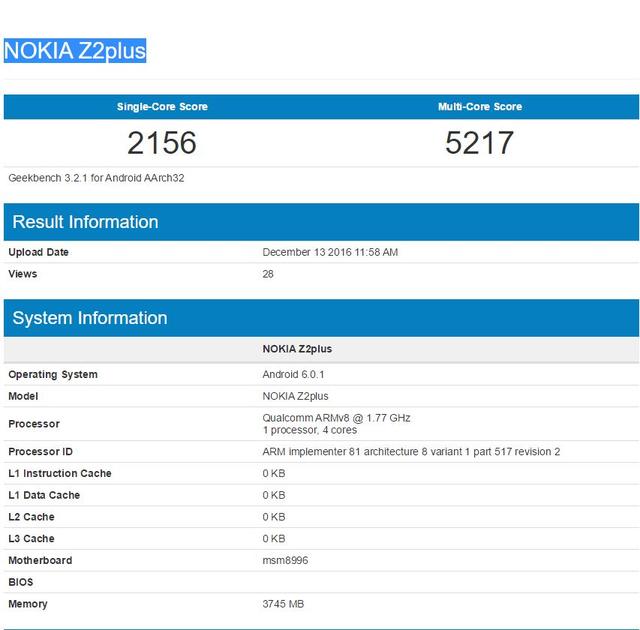
Task: Select the Android 6.0.1 value
Action: [293, 375]
